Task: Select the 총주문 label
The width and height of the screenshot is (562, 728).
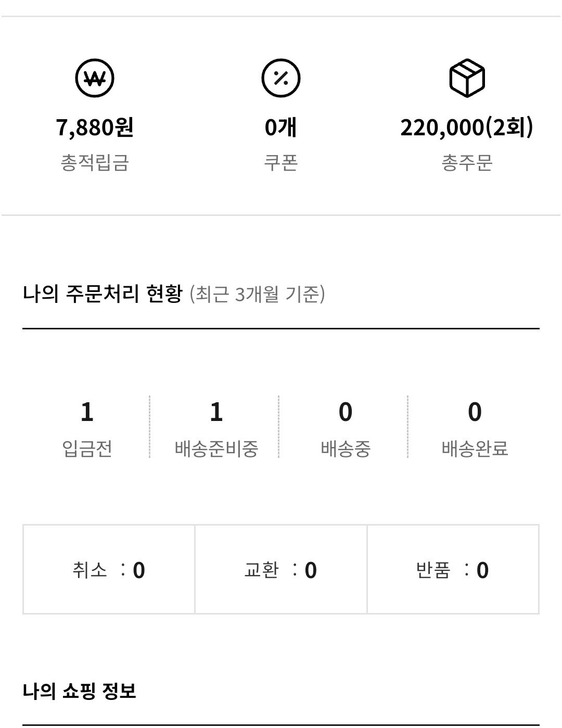Action: [x=467, y=162]
